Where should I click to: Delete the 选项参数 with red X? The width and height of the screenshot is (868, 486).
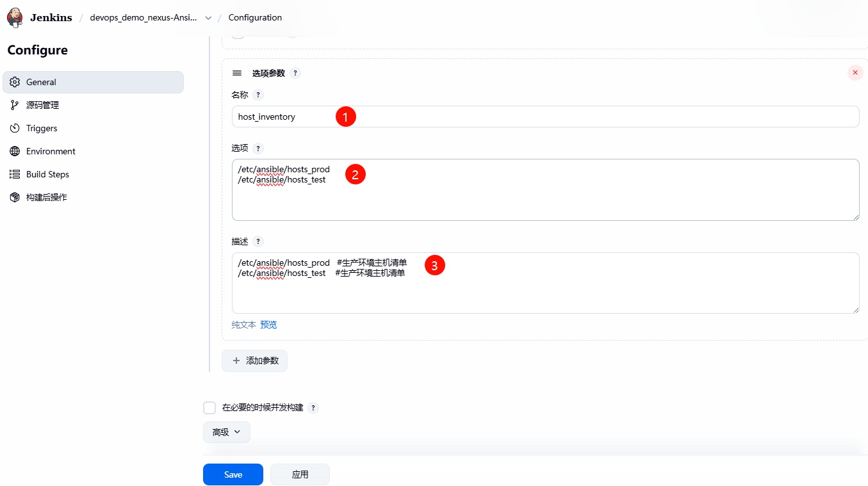tap(855, 73)
